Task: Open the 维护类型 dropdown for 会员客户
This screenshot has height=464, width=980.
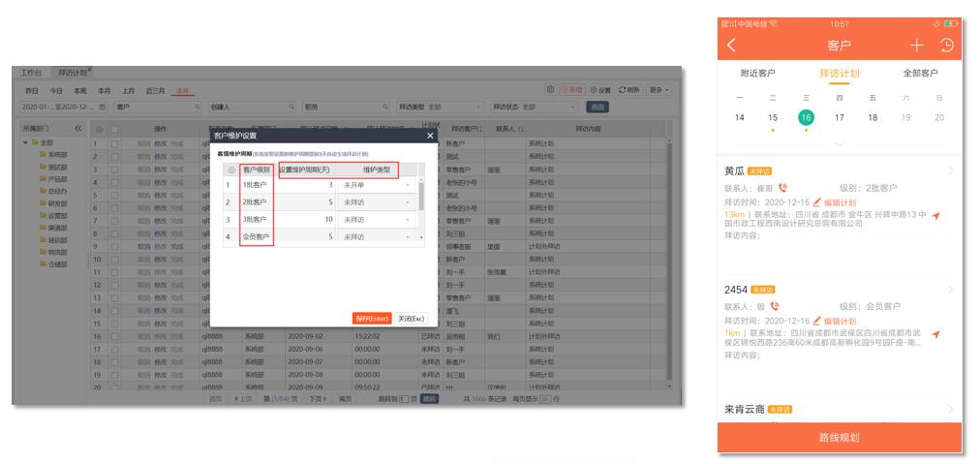Action: point(408,237)
